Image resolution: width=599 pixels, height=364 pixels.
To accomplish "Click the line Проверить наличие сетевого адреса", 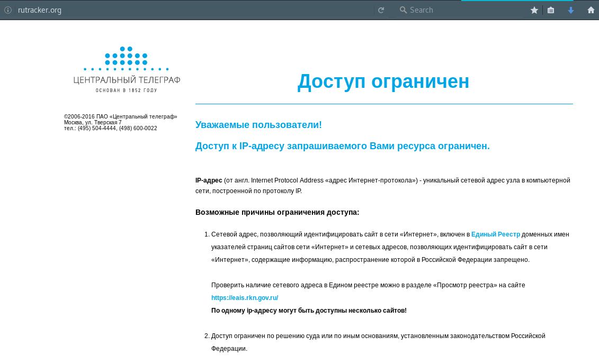I will tap(368, 285).
